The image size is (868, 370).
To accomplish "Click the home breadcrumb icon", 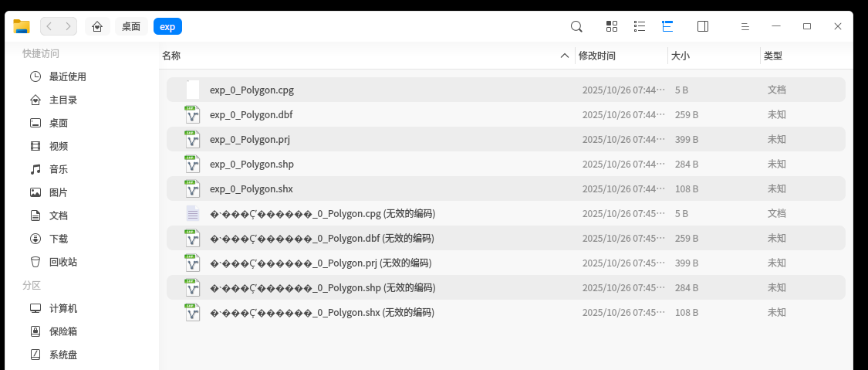I will [x=97, y=26].
